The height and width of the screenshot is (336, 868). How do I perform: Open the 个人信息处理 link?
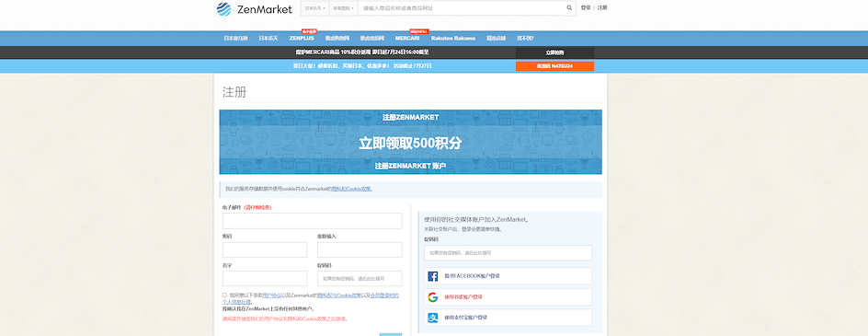tap(236, 302)
